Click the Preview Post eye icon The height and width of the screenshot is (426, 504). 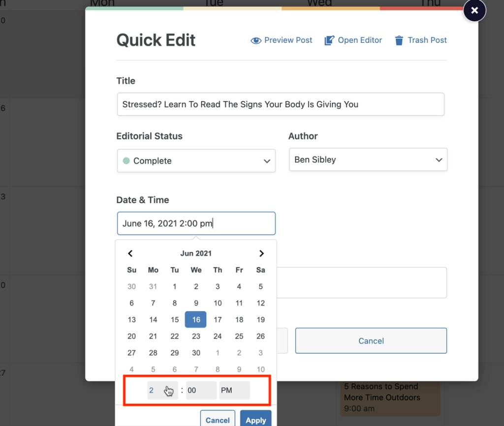(x=256, y=40)
